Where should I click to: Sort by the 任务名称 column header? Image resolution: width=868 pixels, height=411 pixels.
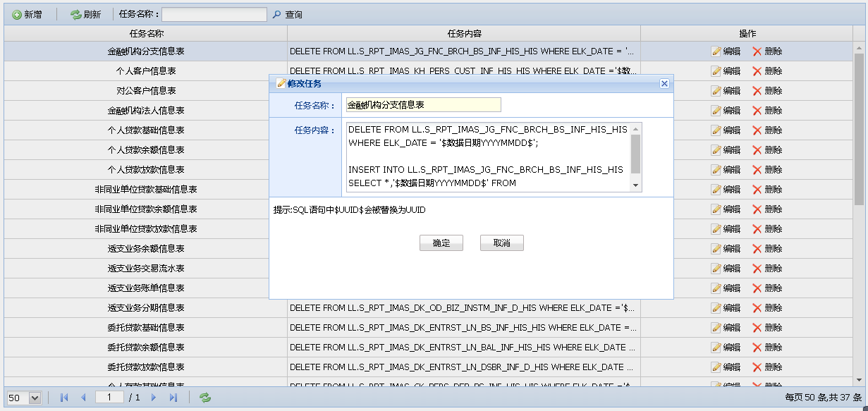point(146,34)
